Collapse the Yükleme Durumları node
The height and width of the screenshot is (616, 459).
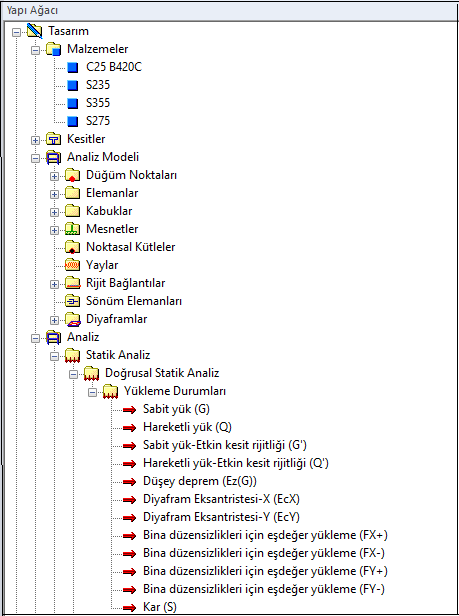click(x=92, y=392)
